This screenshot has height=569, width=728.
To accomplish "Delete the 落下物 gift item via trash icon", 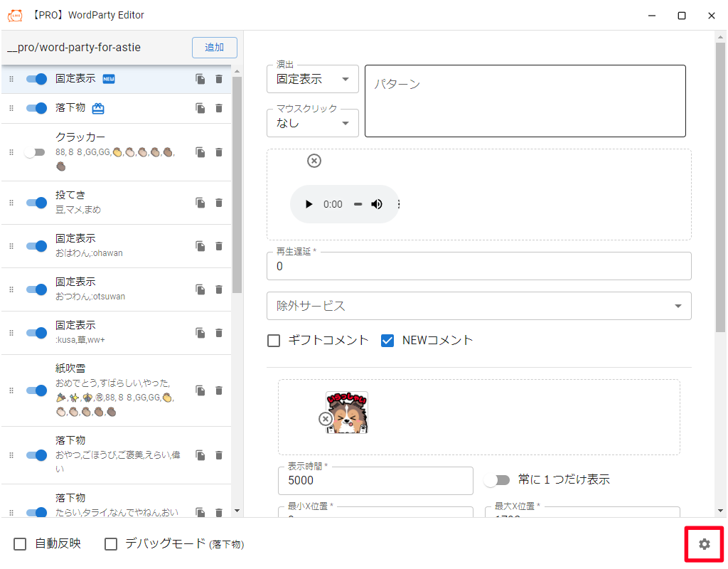I will point(219,108).
